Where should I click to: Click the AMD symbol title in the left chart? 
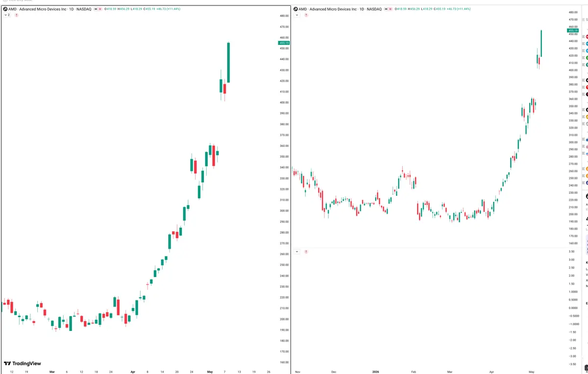coord(50,9)
